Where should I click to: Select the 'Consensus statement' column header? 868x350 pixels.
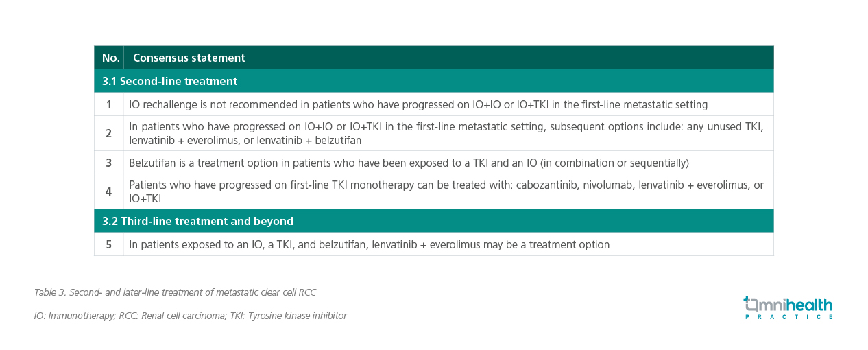(448, 58)
